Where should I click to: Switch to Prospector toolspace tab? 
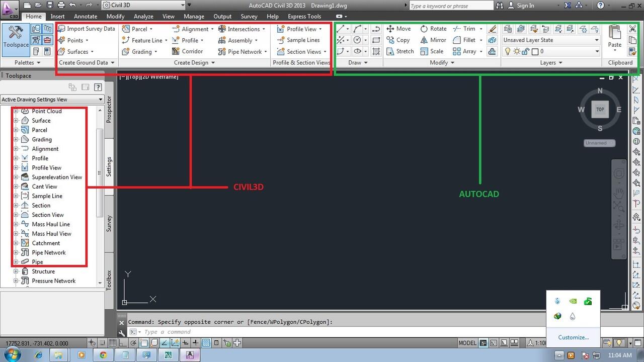(x=109, y=110)
